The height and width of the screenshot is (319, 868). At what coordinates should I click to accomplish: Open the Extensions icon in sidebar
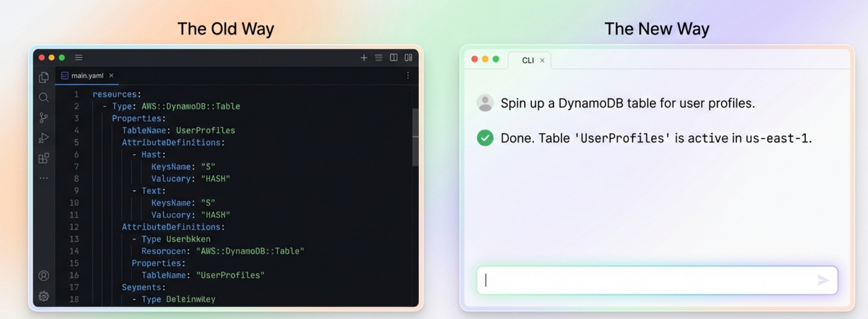44,158
